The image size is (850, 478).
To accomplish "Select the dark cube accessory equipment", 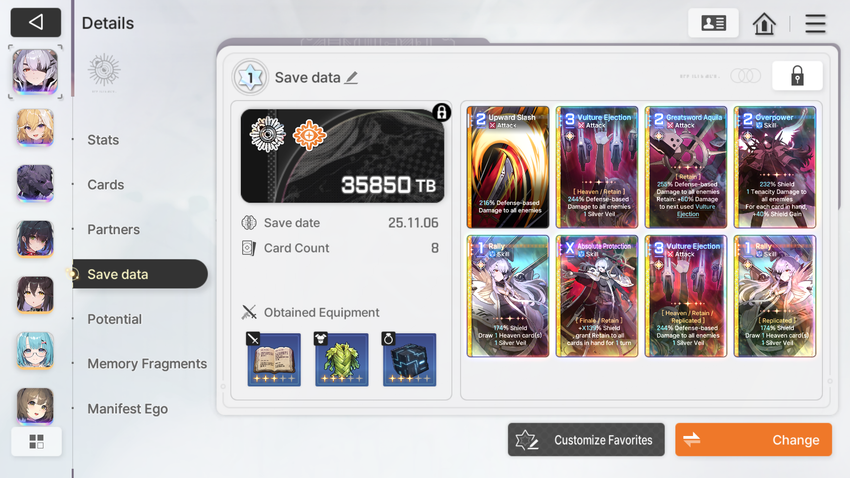I will (x=409, y=359).
